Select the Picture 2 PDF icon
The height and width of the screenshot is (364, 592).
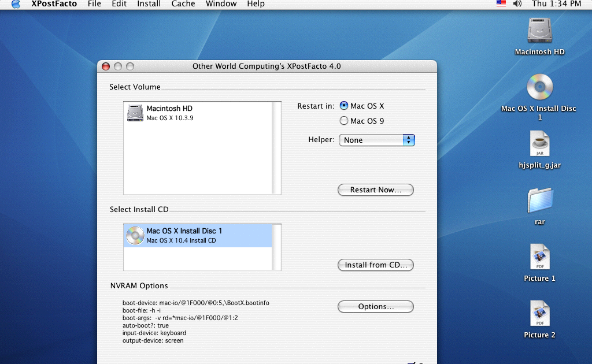(x=539, y=314)
